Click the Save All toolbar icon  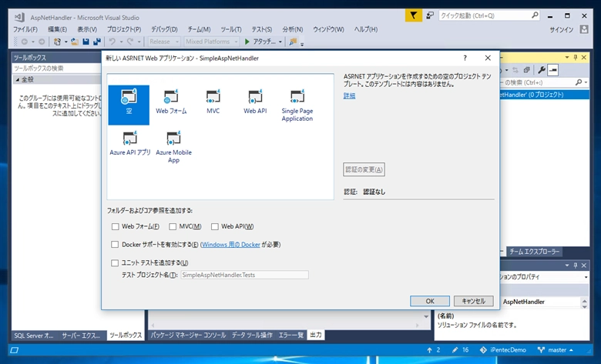click(x=97, y=42)
